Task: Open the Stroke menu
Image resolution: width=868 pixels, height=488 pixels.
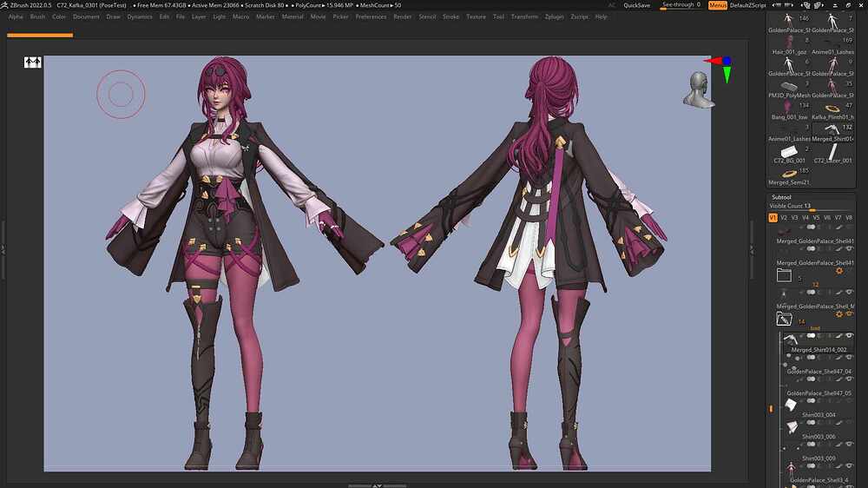Action: [450, 16]
